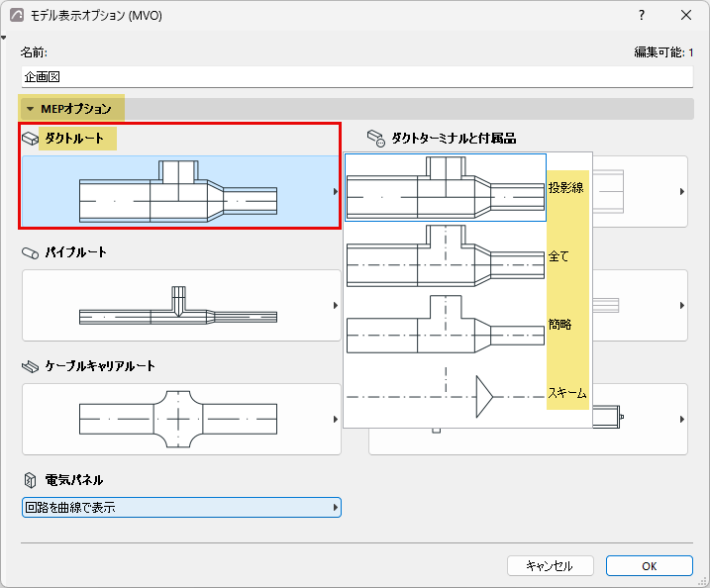This screenshot has width=710, height=588.
Task: Close the MVO dialog window
Action: click(686, 15)
